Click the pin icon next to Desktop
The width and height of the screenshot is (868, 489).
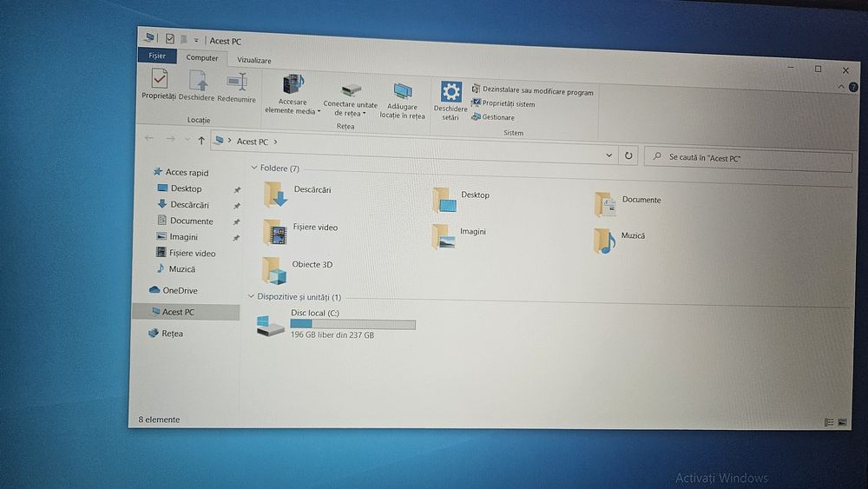click(237, 190)
